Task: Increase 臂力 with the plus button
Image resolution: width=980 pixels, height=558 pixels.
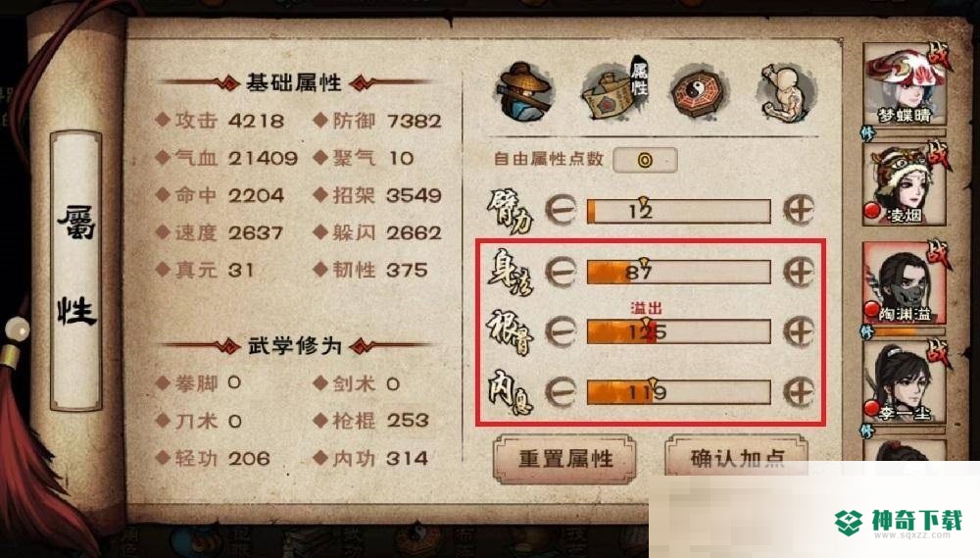Action: point(799,210)
